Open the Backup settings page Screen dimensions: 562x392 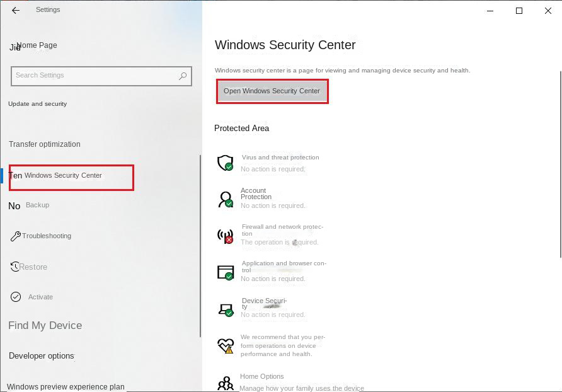(x=37, y=205)
